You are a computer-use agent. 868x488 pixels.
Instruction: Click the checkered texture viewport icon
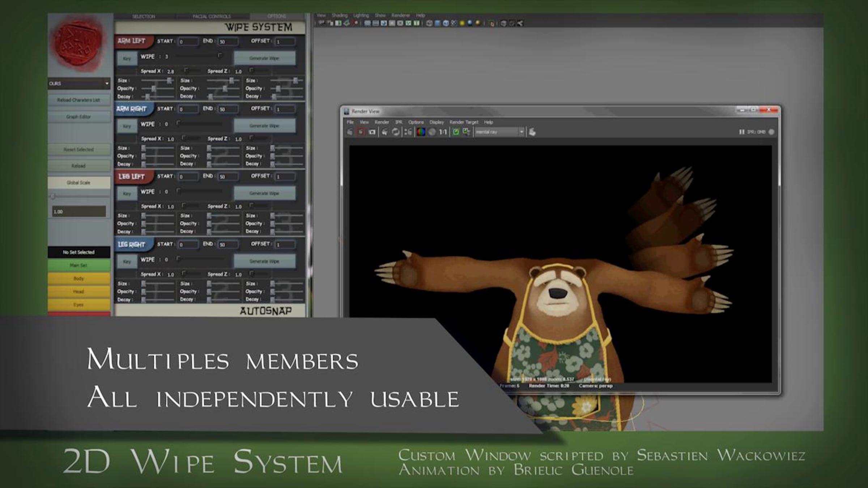(454, 23)
